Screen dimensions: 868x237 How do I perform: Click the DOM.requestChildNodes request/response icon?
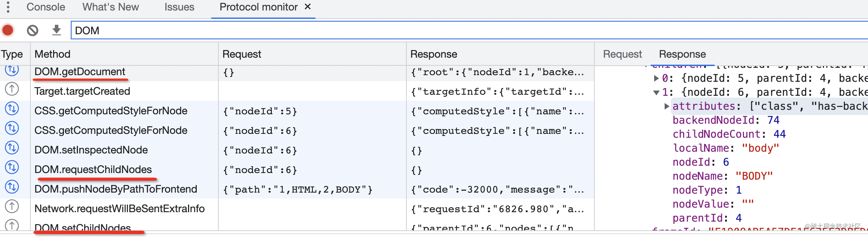coord(12,167)
